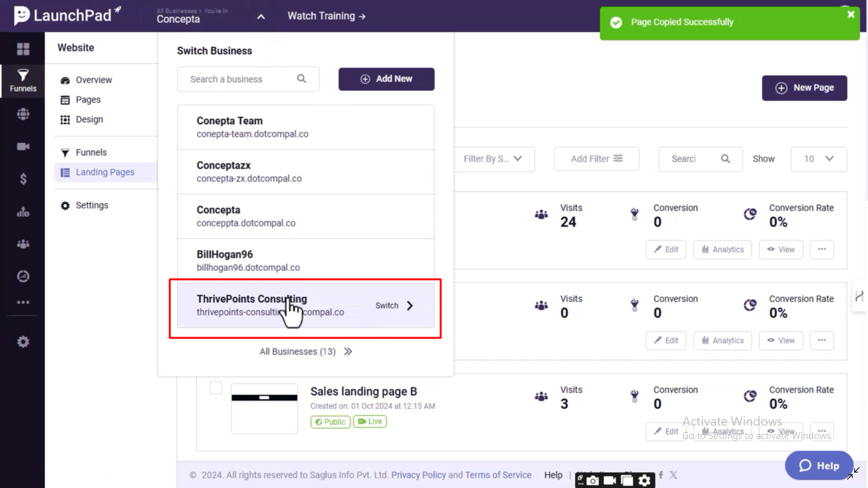Image resolution: width=868 pixels, height=488 pixels.
Task: Tick the checkbox for Sales landing page B
Action: tap(216, 387)
